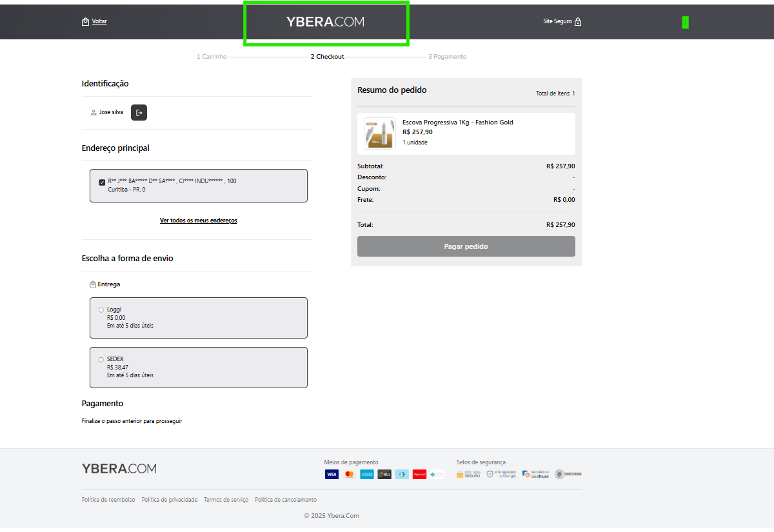Toggle the main address checkbox for Curitiba
The image size is (774, 532).
point(102,182)
